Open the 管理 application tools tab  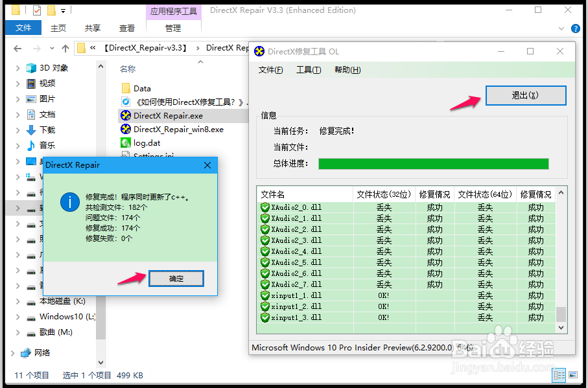(x=173, y=28)
